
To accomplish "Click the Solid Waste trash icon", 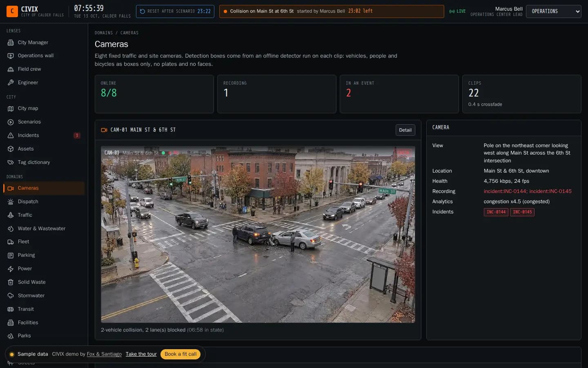I will click(11, 282).
